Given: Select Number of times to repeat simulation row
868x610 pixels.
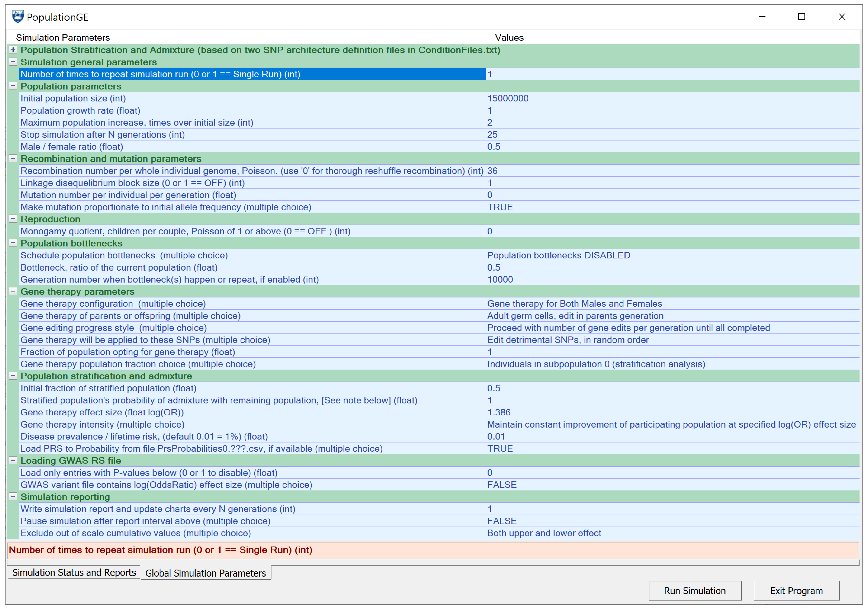Looking at the screenshot, I should tap(252, 74).
